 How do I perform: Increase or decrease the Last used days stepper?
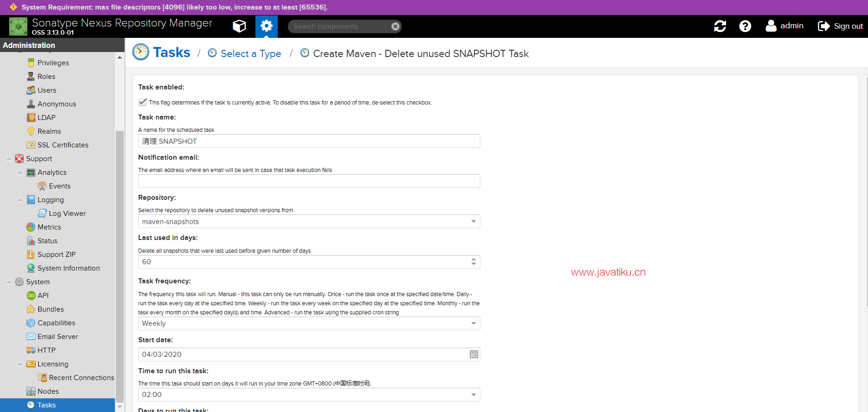(x=474, y=261)
